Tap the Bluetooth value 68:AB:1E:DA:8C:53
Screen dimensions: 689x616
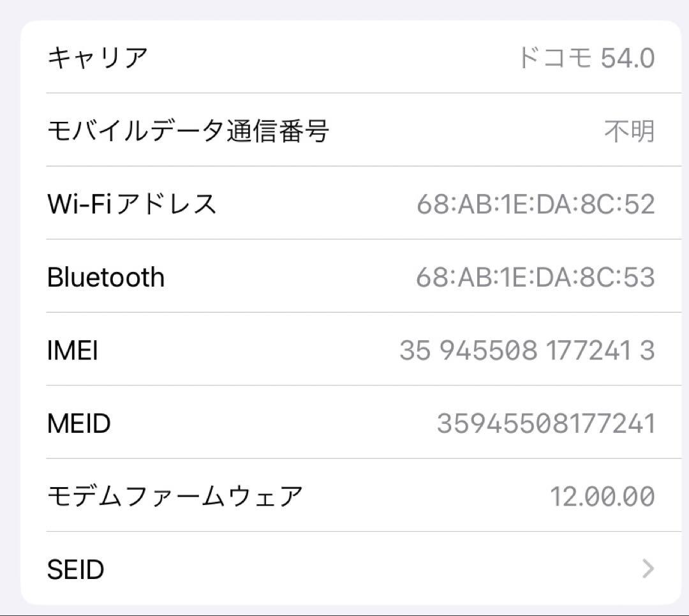tap(535, 276)
